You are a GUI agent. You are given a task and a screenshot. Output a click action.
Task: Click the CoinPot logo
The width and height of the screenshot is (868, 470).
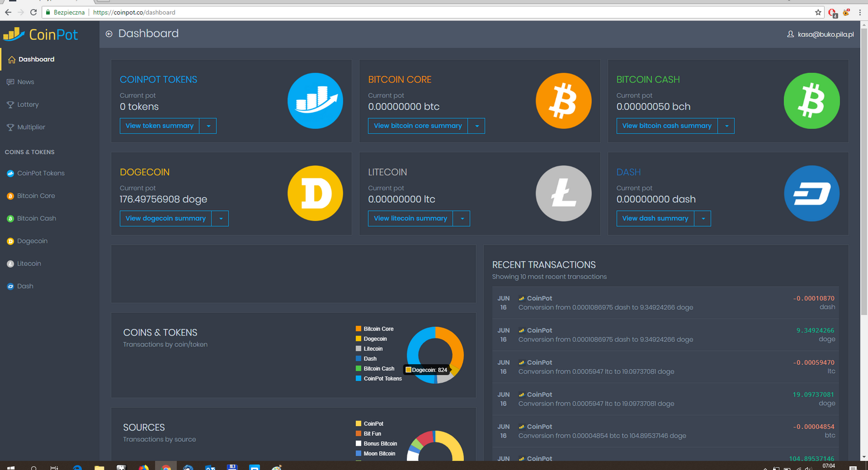[41, 35]
